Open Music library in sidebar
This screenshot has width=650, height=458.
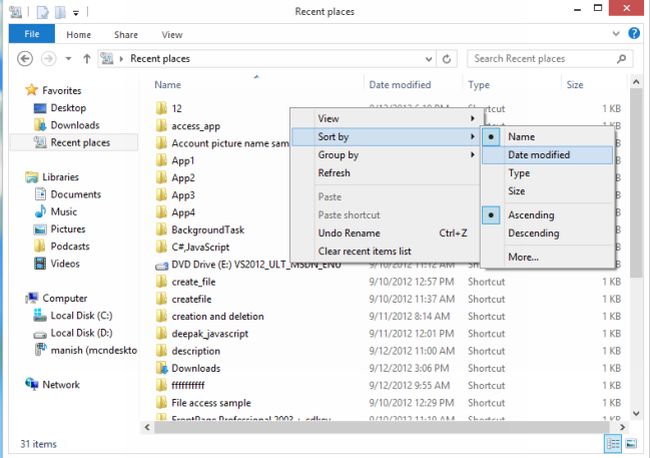click(63, 212)
